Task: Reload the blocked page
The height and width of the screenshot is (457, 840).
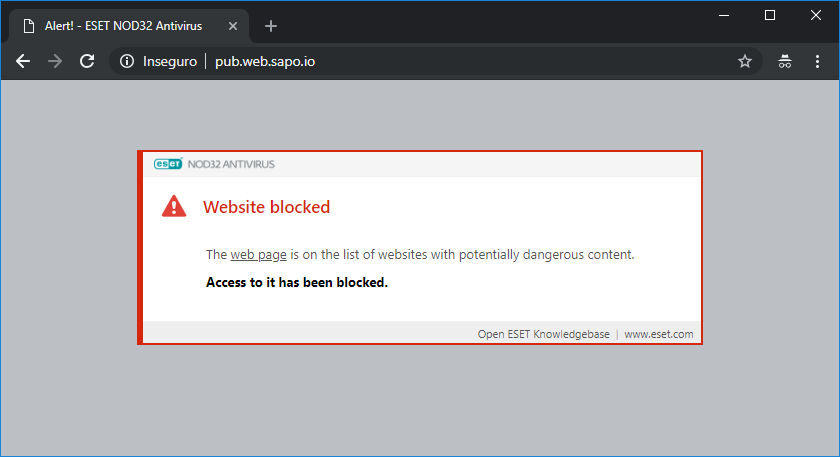Action: 87,61
